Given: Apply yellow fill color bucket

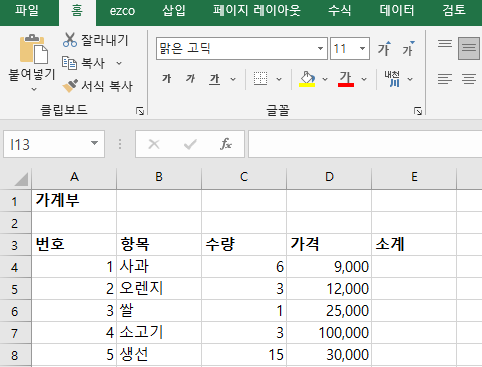Looking at the screenshot, I should pos(307,79).
